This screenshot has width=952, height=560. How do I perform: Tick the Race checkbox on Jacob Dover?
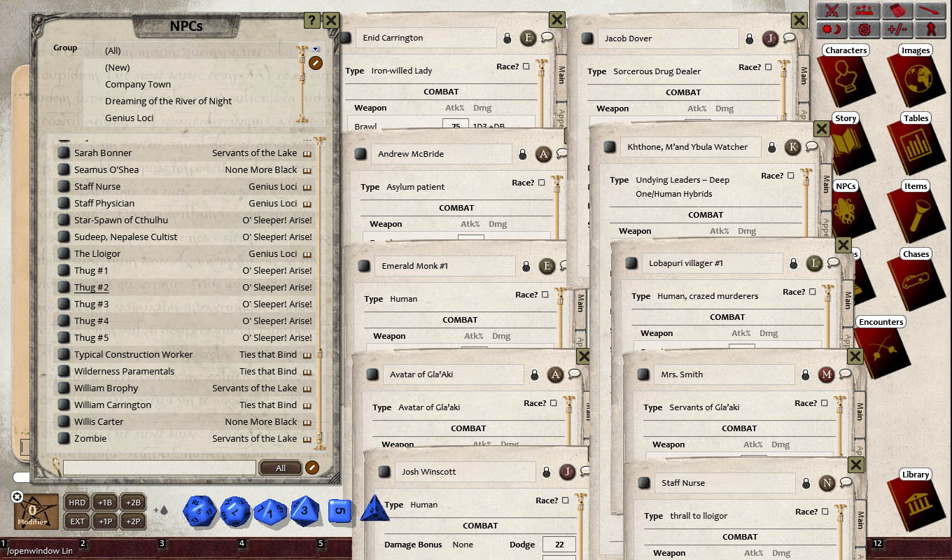(768, 67)
